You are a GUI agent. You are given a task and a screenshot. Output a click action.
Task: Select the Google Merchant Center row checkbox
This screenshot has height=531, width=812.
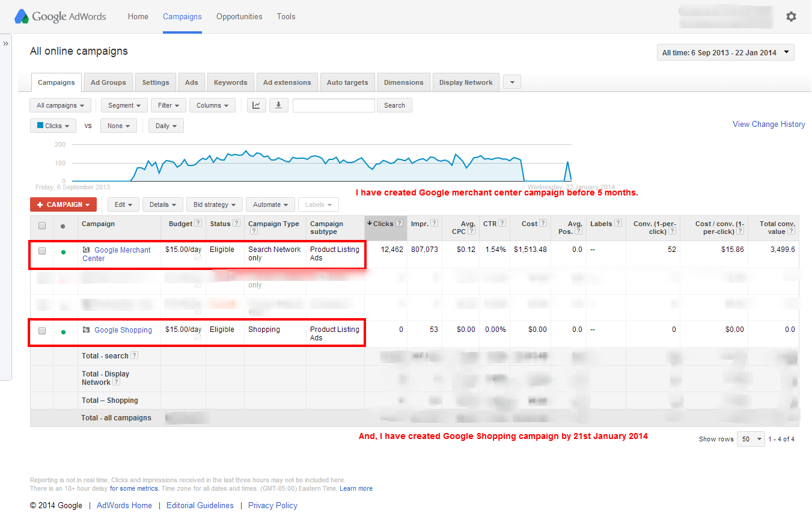click(41, 251)
